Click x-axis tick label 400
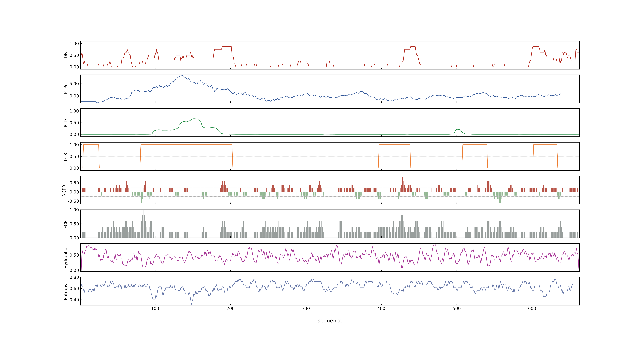The height and width of the screenshot is (343, 644). [x=381, y=309]
